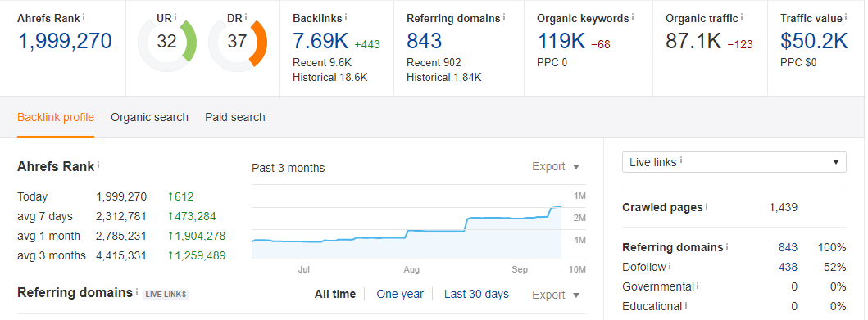Click info icon beside Governmental
868x320 pixels.
pos(698,286)
